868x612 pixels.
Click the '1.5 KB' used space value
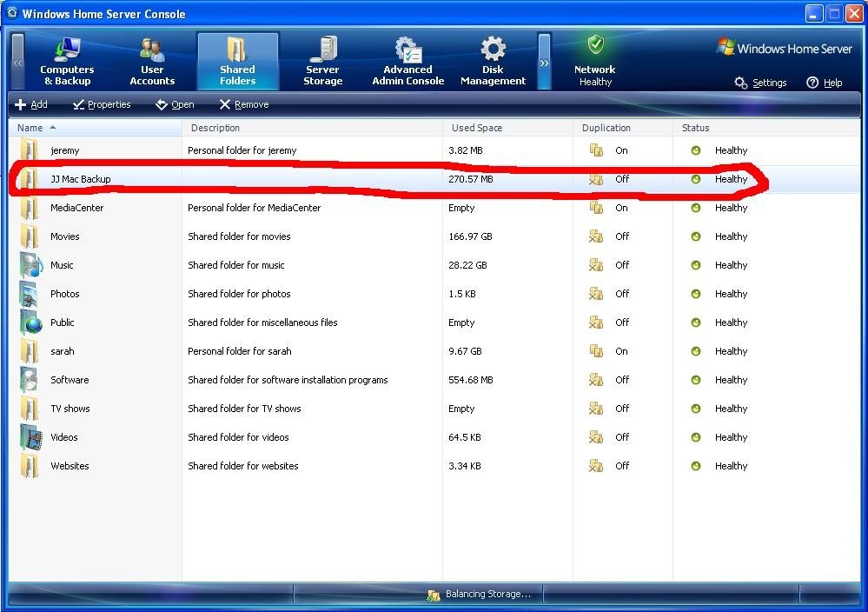[x=461, y=294]
